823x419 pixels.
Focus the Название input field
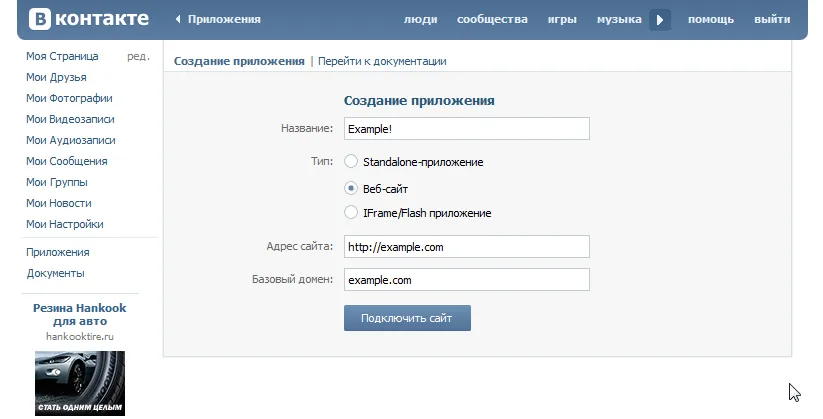[467, 129]
